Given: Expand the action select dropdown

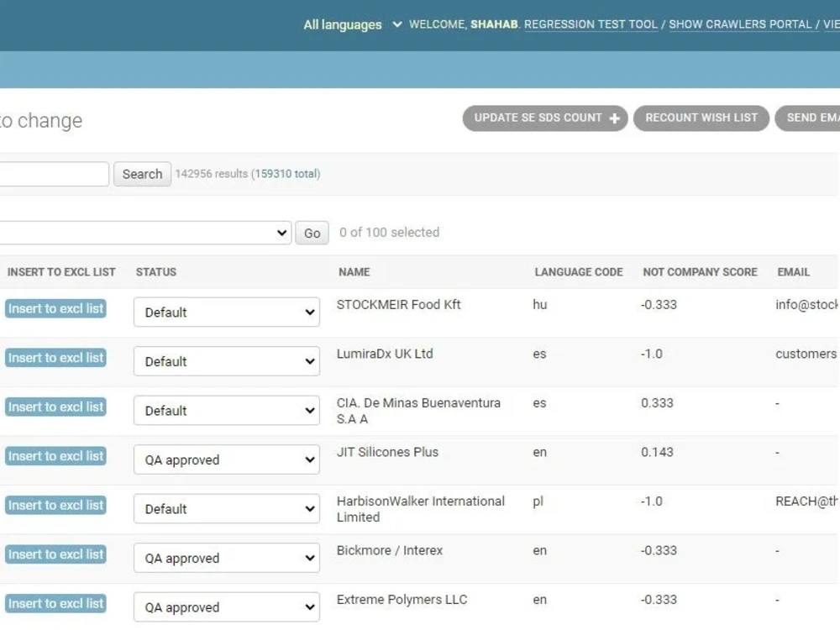Looking at the screenshot, I should [145, 233].
